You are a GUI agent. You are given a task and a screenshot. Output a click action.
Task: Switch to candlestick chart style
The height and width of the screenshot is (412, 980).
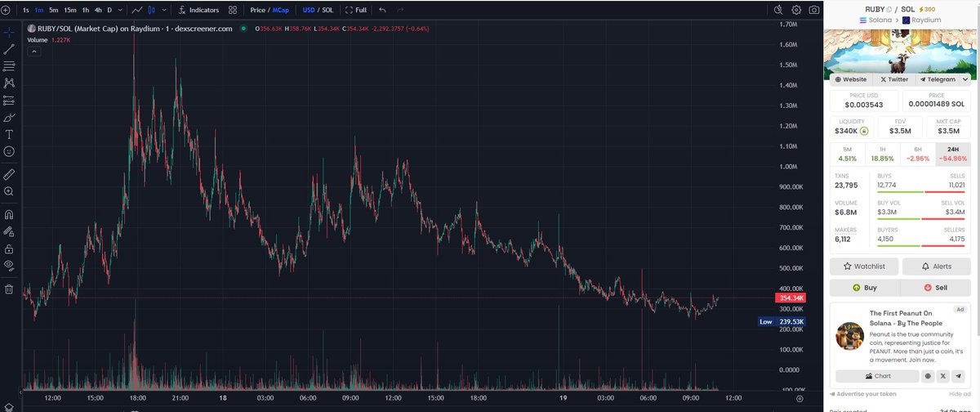click(151, 10)
